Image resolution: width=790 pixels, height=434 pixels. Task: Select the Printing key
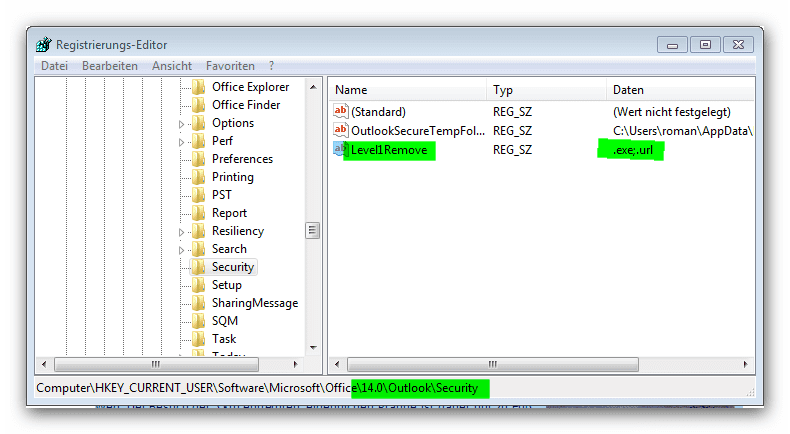tap(233, 177)
